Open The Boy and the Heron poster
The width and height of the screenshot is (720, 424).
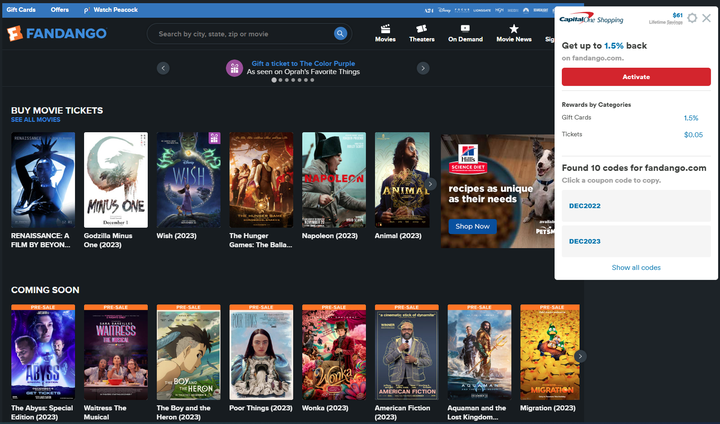[x=188, y=352]
